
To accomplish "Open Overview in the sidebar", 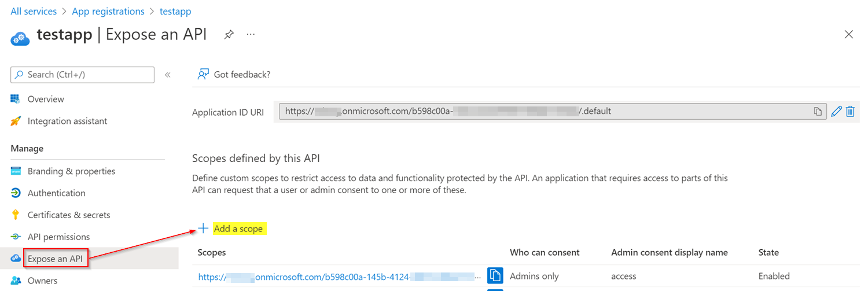I will tap(46, 100).
